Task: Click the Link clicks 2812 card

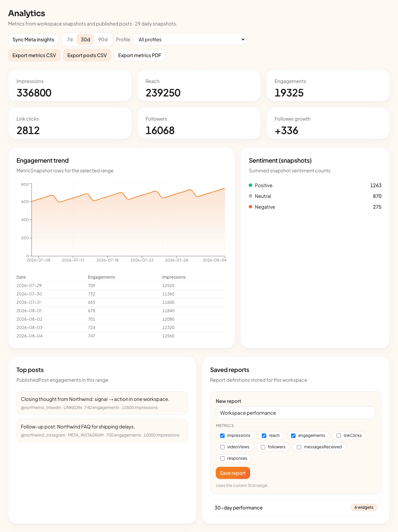Action: pos(70,123)
